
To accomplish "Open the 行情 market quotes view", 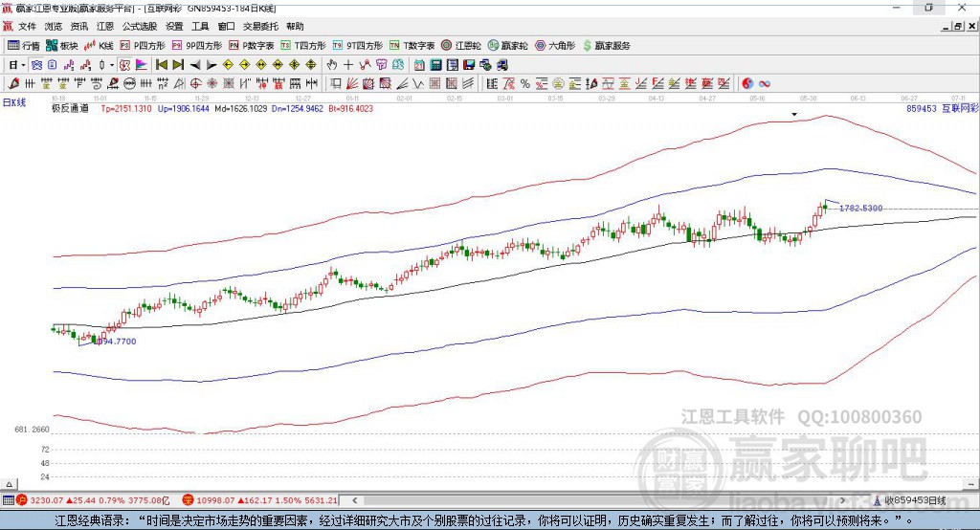I will (24, 46).
